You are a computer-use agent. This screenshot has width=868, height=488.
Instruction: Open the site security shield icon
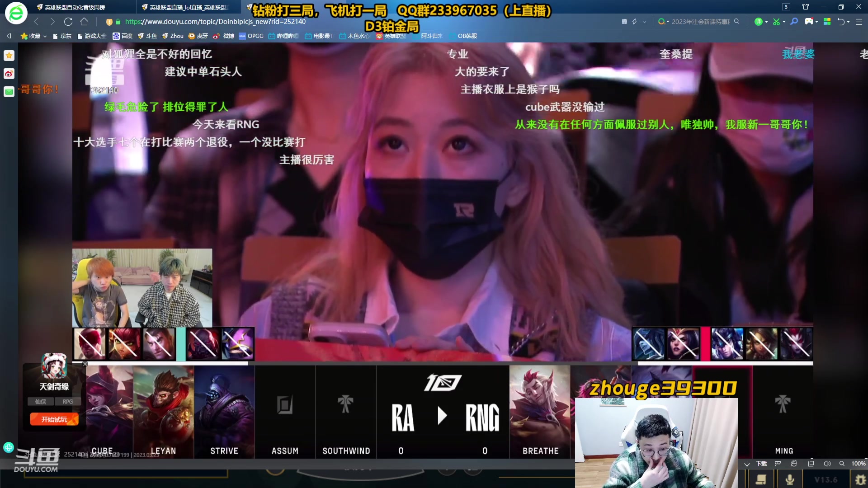pos(109,22)
